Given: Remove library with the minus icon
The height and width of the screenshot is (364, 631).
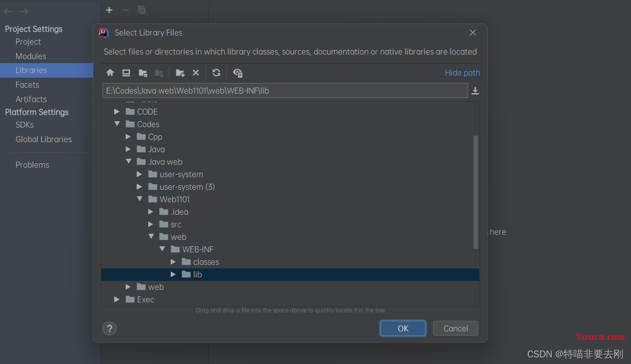Looking at the screenshot, I should 126,10.
